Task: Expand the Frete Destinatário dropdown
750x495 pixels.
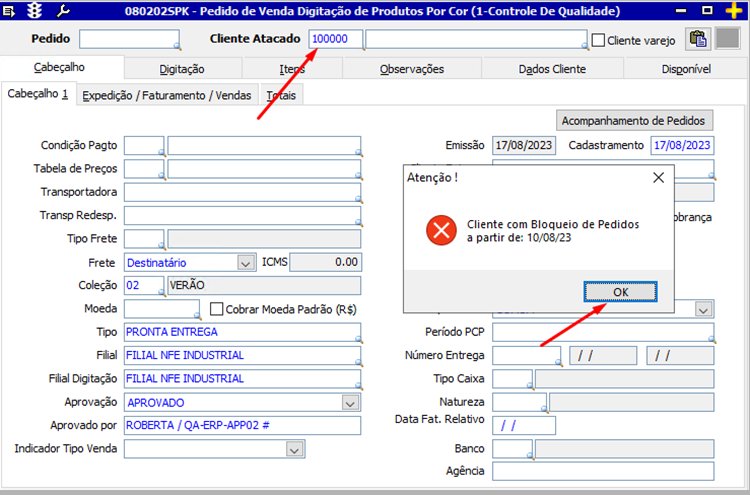Action: coord(246,263)
